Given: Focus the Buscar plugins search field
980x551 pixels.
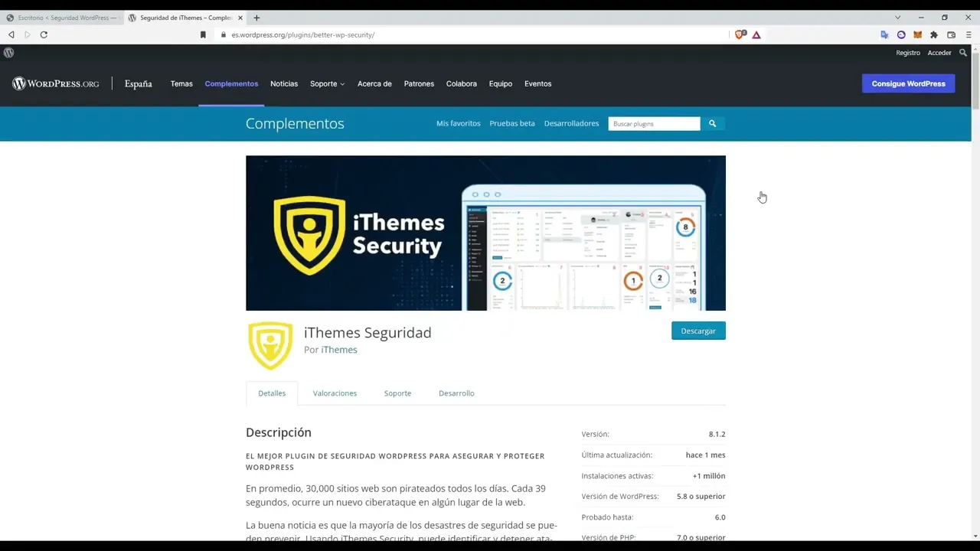Looking at the screenshot, I should 654,123.
